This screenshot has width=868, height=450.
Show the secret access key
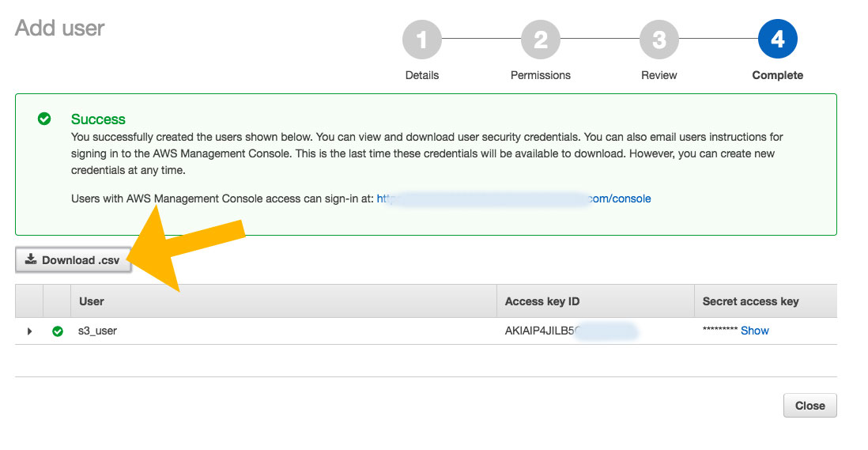pyautogui.click(x=754, y=331)
